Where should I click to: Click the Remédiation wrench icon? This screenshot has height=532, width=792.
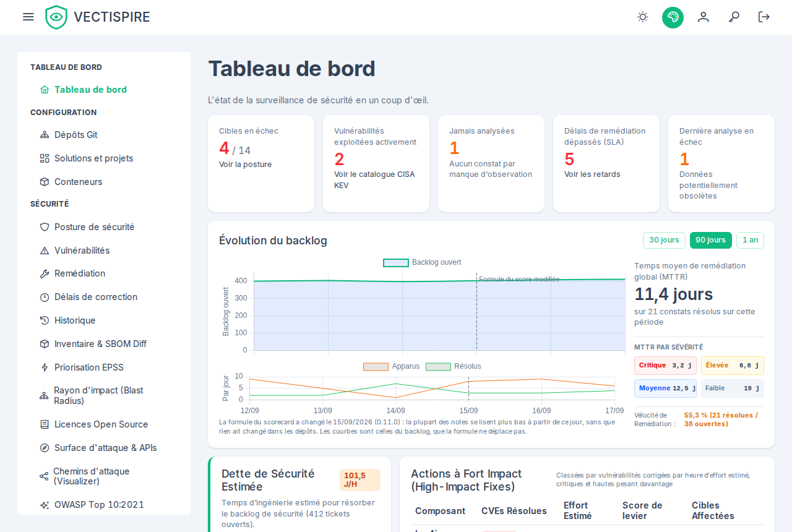(x=45, y=273)
